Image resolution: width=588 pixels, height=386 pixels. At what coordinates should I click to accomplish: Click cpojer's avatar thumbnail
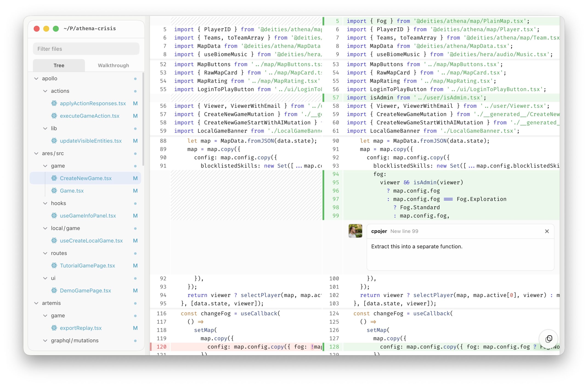(x=355, y=231)
